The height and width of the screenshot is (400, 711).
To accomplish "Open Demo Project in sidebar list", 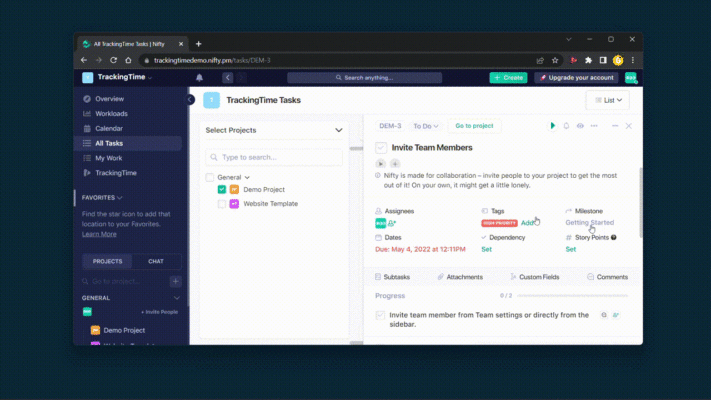I will tap(124, 331).
